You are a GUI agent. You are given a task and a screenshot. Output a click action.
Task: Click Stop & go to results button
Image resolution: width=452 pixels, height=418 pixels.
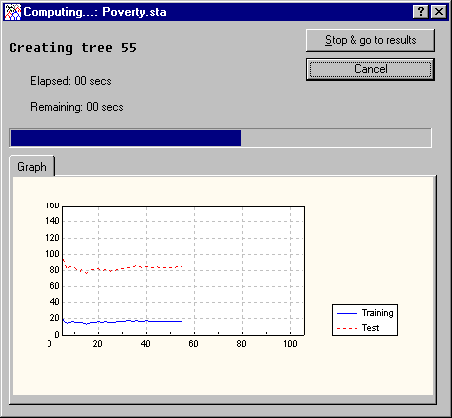370,40
